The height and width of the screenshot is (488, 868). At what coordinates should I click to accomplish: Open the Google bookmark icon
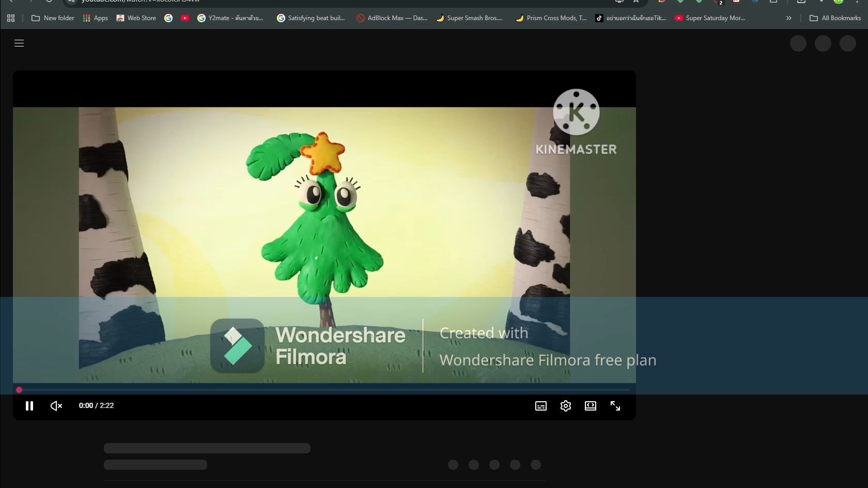click(x=168, y=18)
